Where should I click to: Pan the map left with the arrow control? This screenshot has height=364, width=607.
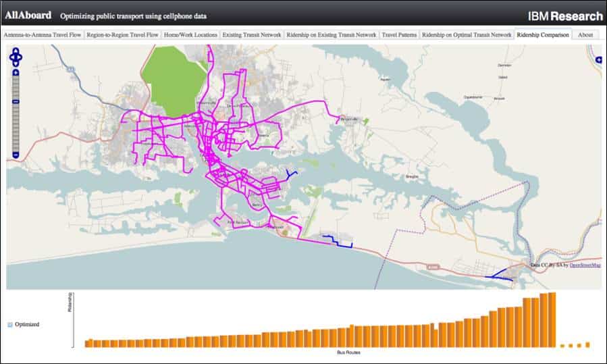11,57
